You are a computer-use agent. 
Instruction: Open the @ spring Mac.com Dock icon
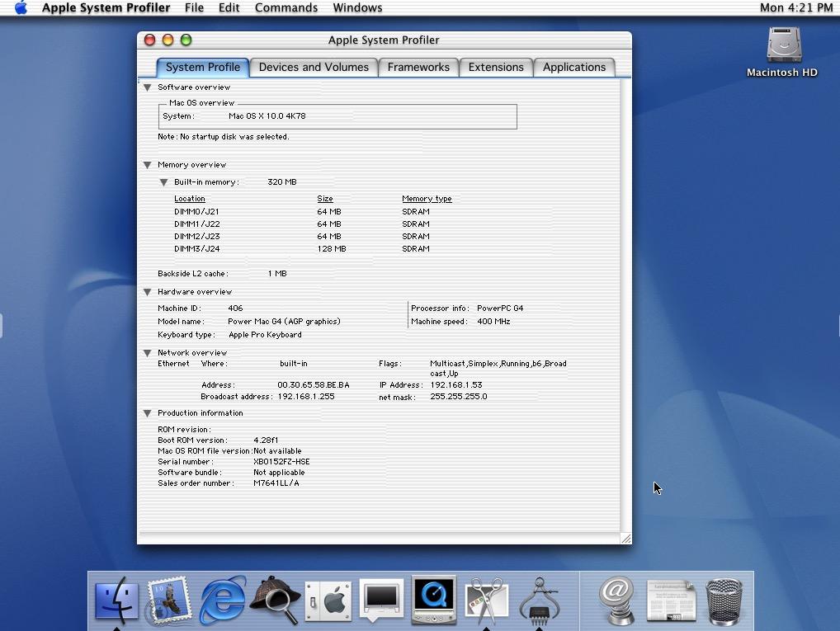pos(616,600)
